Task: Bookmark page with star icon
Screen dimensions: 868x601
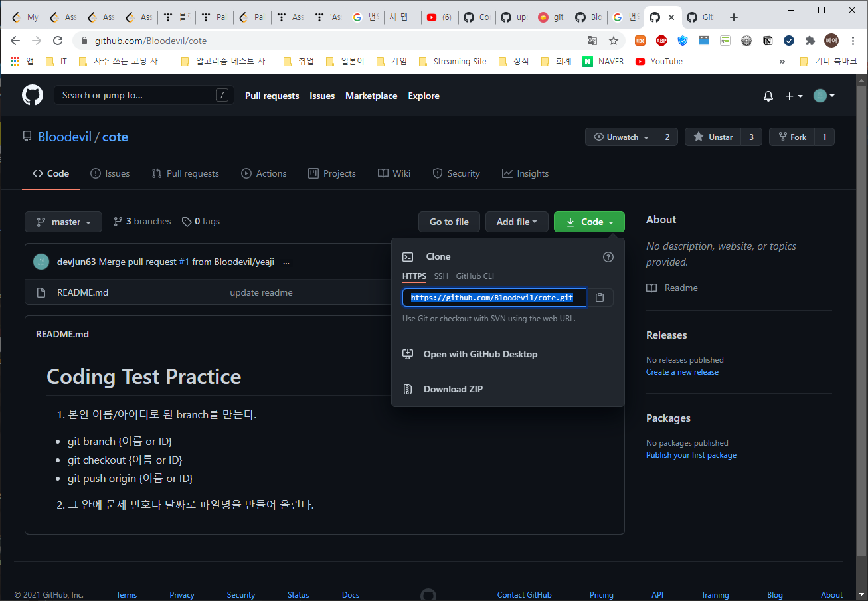Action: (614, 41)
